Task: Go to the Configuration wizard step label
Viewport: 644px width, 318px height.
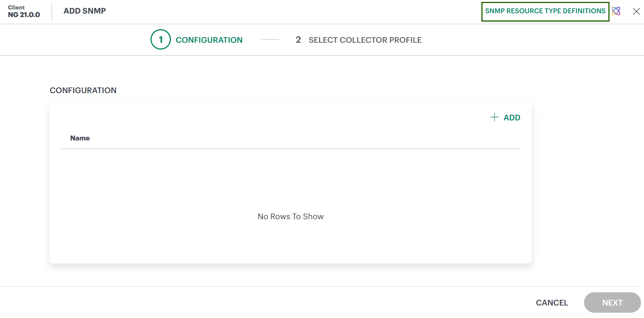Action: pos(209,40)
